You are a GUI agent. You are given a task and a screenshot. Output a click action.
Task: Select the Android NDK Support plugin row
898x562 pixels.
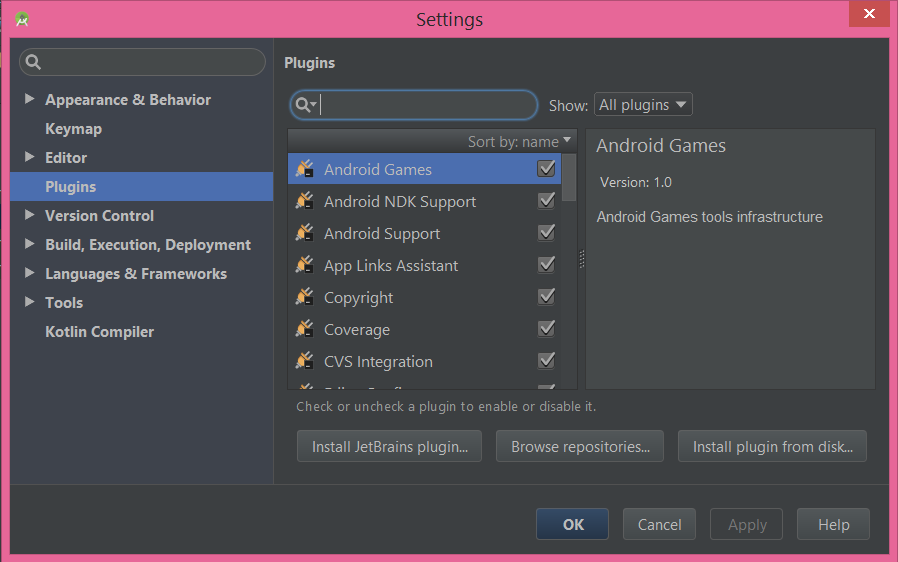pos(424,201)
